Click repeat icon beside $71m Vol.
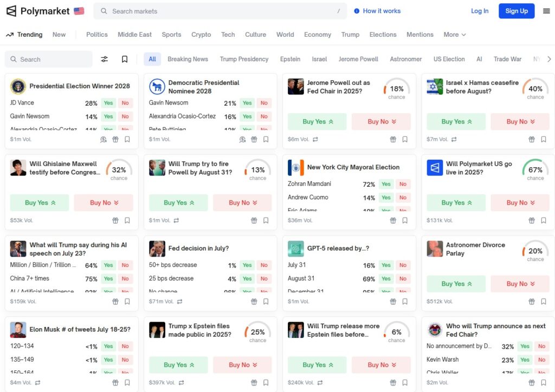555x392 pixels. (180, 302)
